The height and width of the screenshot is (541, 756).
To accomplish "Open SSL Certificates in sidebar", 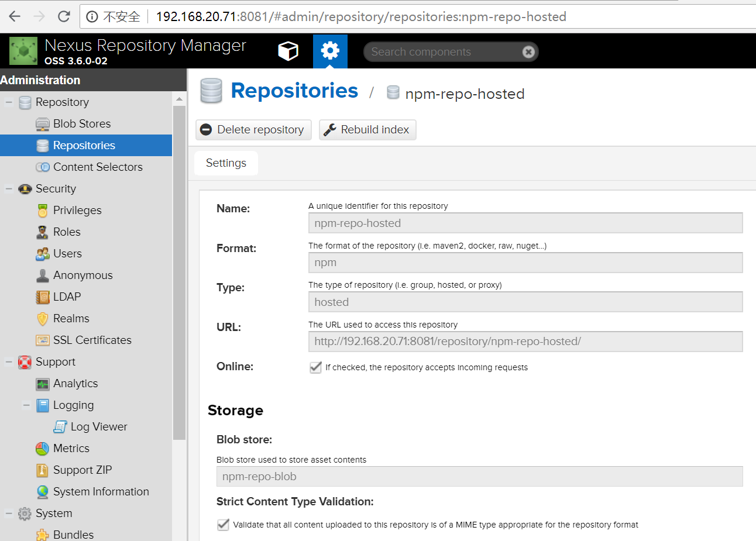I will tap(92, 340).
